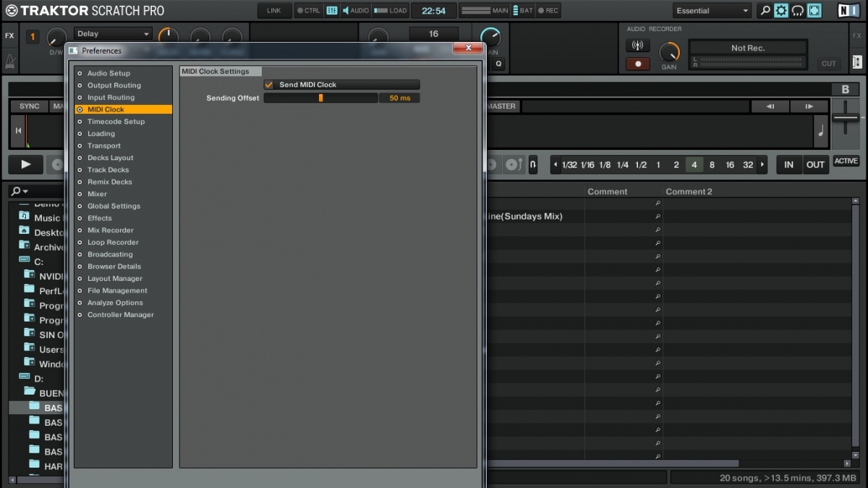Click the MIDI indicator icon next to CTRL
Screen dimensions: 868x488
332,11
